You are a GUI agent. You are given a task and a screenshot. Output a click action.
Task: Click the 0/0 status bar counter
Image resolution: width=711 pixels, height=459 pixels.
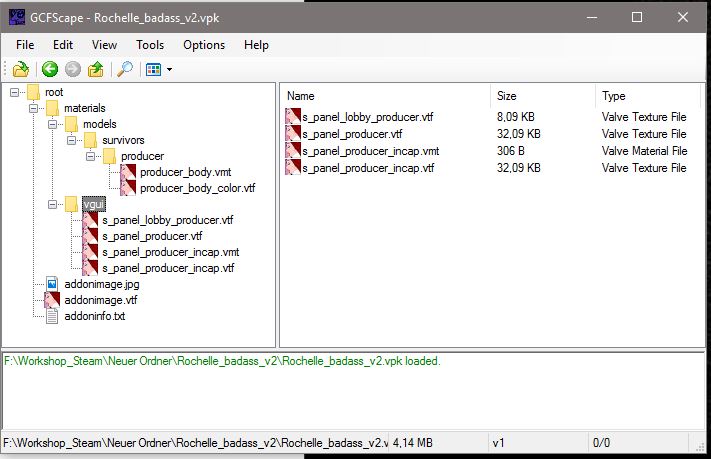click(x=601, y=443)
